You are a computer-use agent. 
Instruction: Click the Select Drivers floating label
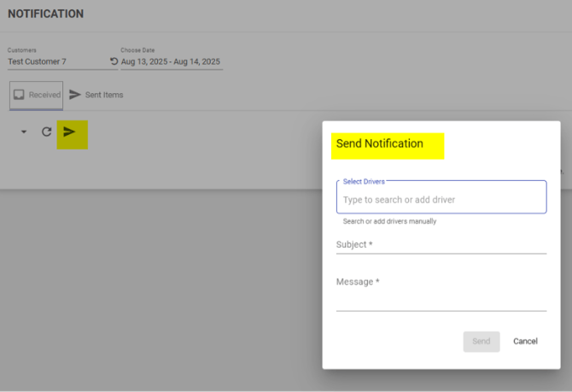click(x=364, y=181)
